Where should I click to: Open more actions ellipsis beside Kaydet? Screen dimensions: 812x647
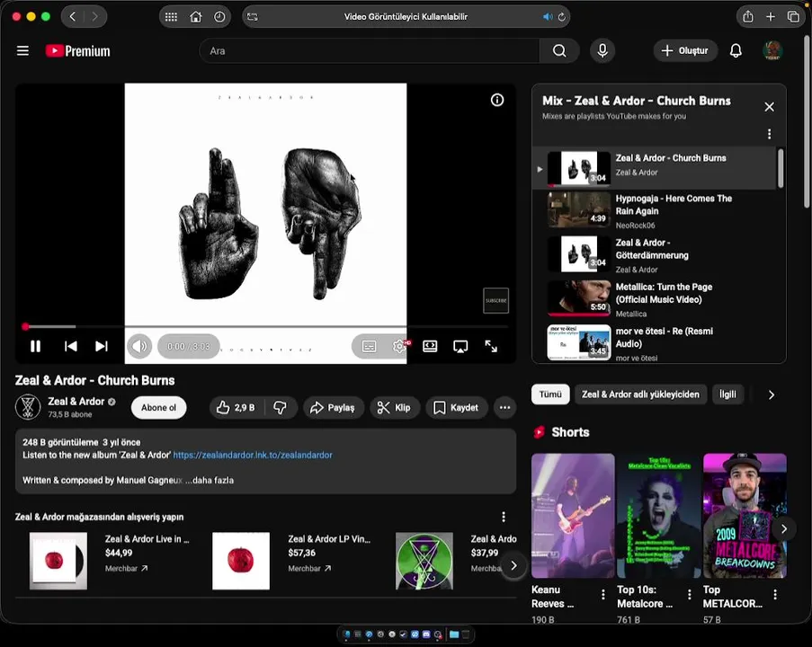(504, 408)
